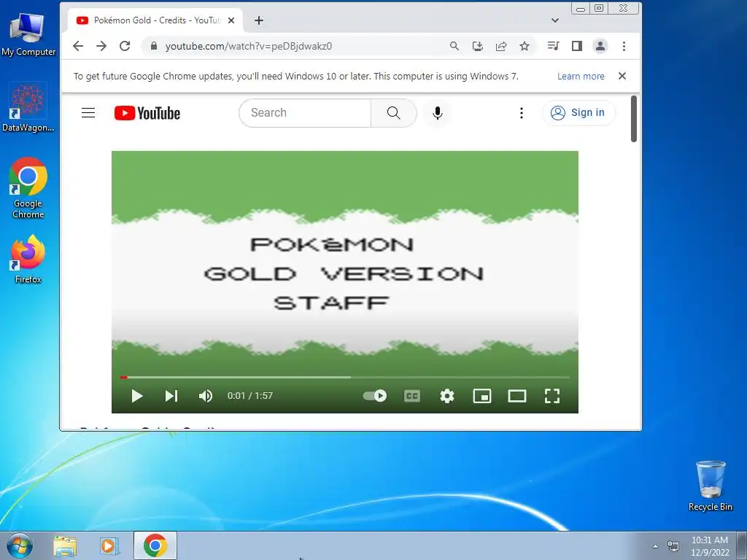Go forward with Chrome's forward arrow
The image size is (747, 560).
tap(101, 46)
